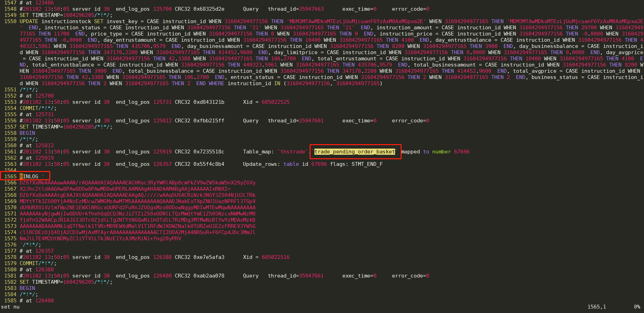Click the highlighted 'trade_pending_order_basket' table name
This screenshot has width=644, height=313.
tap(355, 152)
